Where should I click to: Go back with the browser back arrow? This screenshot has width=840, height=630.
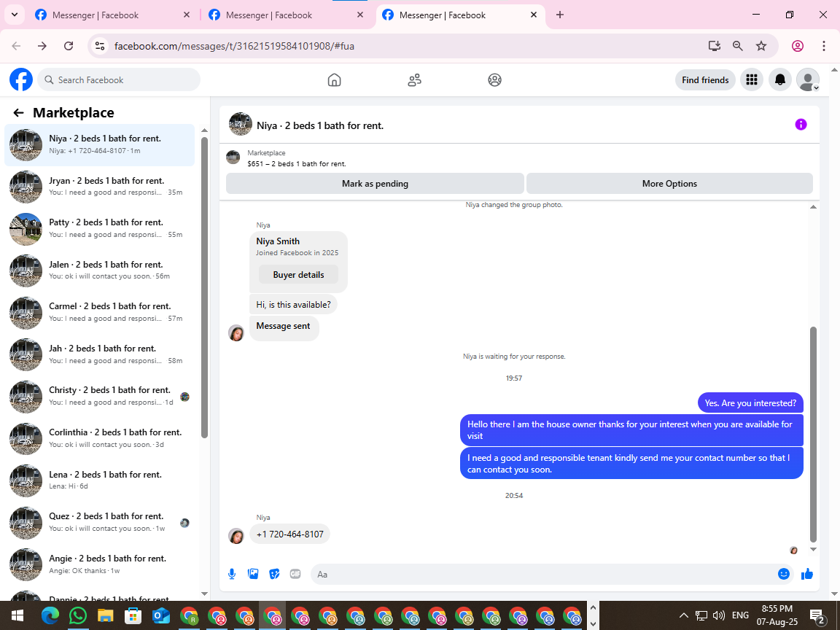point(17,46)
